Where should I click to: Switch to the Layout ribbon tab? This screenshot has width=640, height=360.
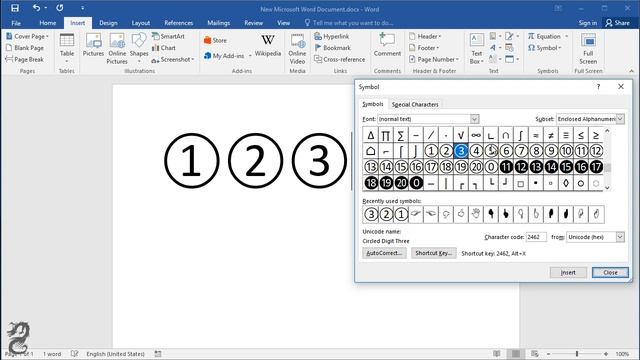tap(141, 23)
